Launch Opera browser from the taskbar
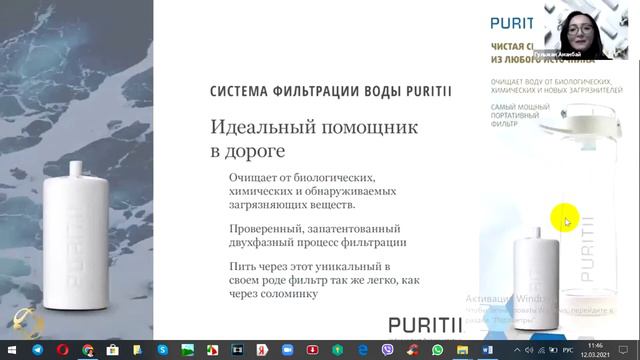640x360 pixels. pyautogui.click(x=62, y=350)
